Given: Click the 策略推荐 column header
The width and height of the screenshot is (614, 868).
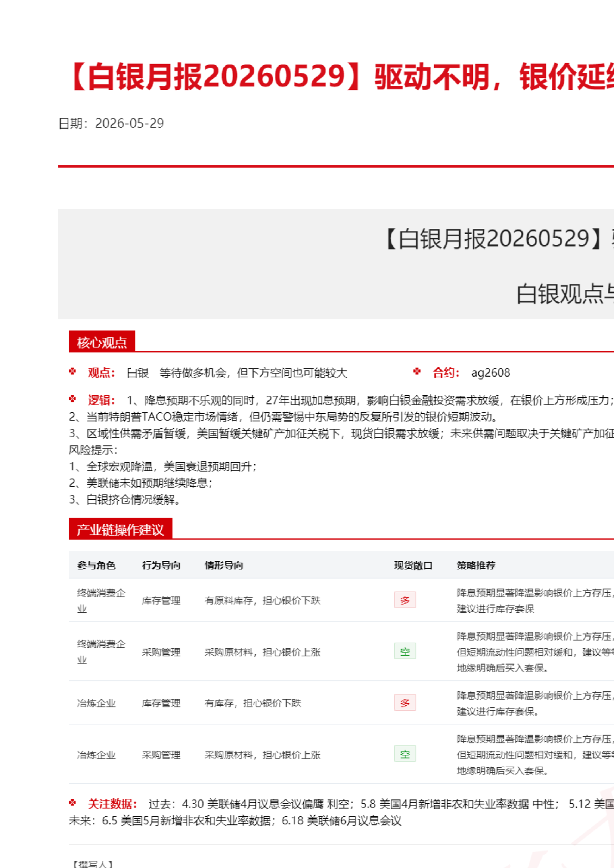Looking at the screenshot, I should (476, 565).
